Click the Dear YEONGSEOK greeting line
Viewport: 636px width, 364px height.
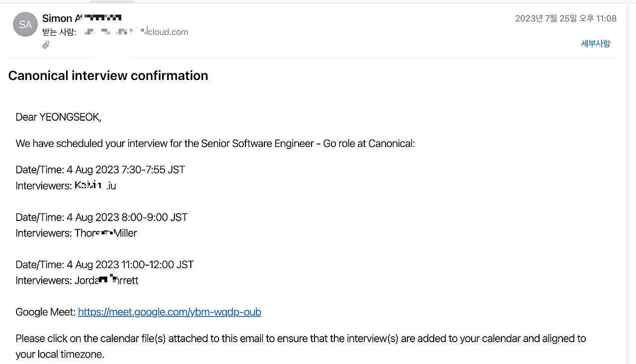pos(59,117)
